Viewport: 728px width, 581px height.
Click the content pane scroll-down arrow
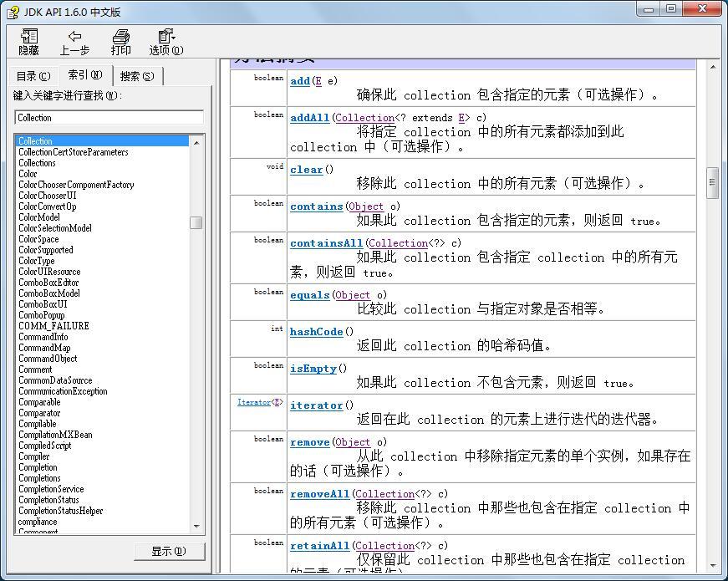713,566
